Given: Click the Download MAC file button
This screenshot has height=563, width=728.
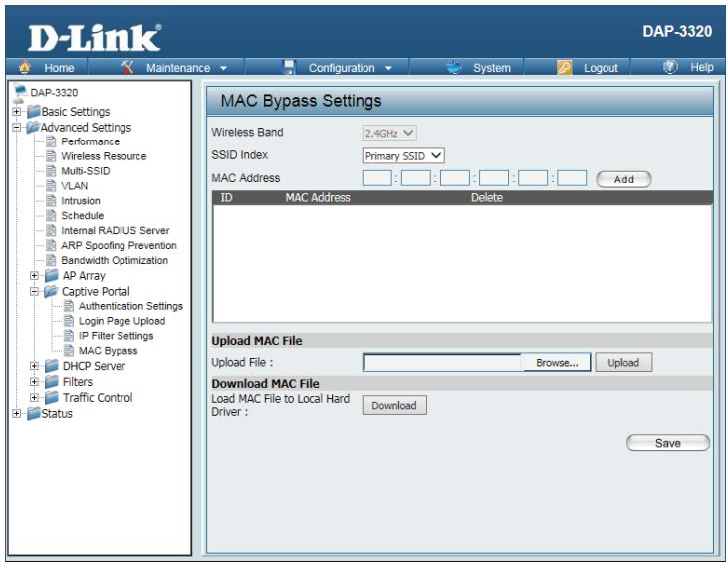Looking at the screenshot, I should tap(394, 406).
